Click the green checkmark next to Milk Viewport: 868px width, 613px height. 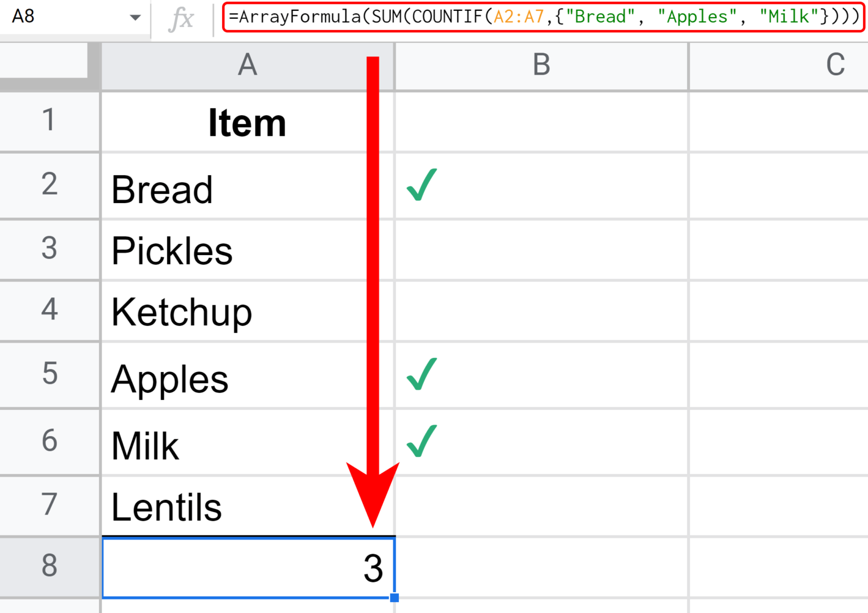[x=421, y=442]
